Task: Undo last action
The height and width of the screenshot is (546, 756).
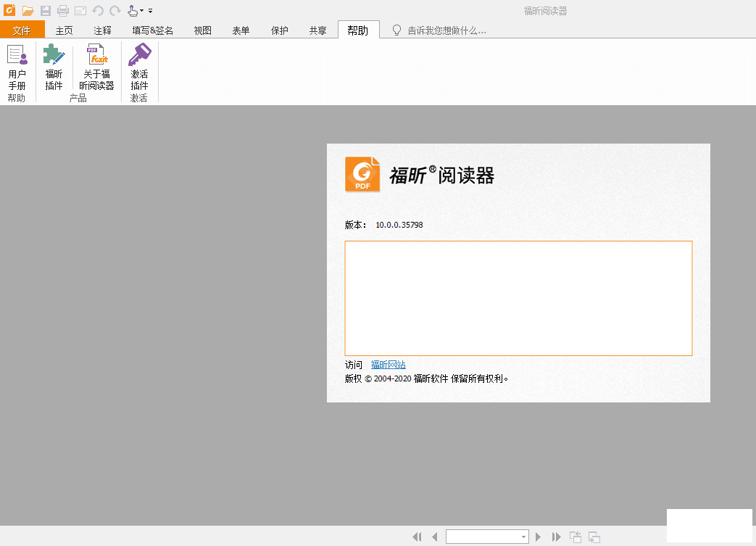Action: click(x=98, y=11)
